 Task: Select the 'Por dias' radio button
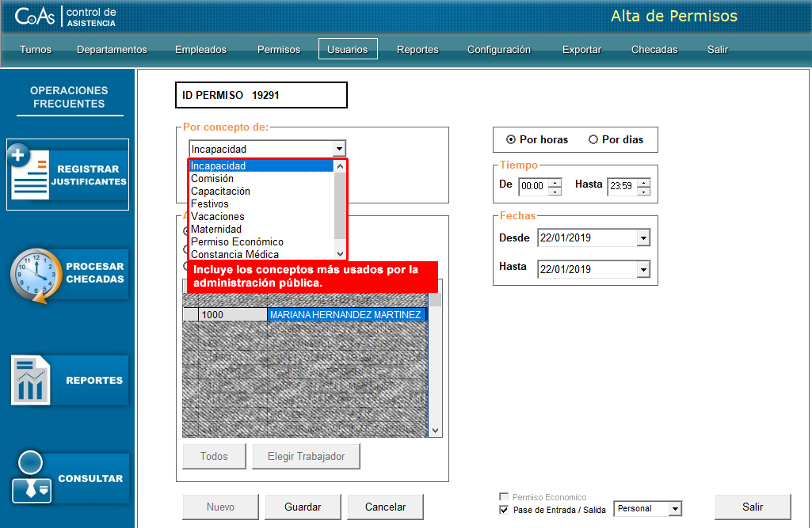point(593,140)
